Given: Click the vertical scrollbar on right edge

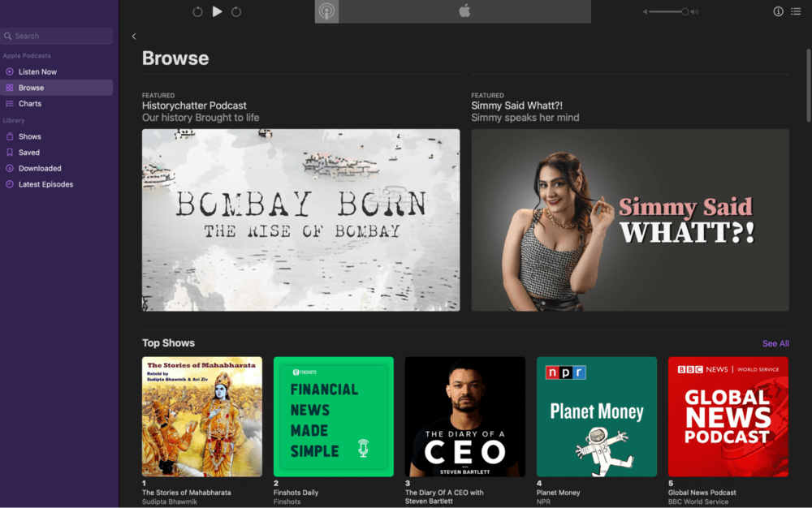Looking at the screenshot, I should pos(808,85).
